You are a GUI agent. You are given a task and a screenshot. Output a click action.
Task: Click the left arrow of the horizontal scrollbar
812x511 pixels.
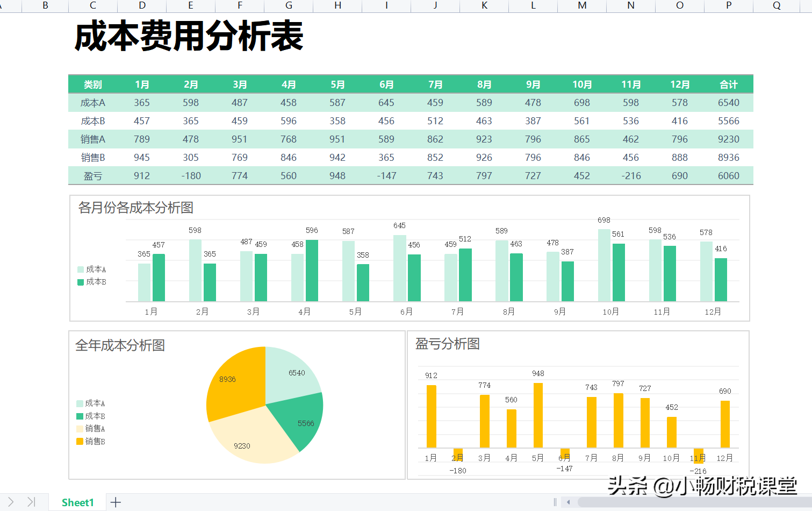[568, 501]
